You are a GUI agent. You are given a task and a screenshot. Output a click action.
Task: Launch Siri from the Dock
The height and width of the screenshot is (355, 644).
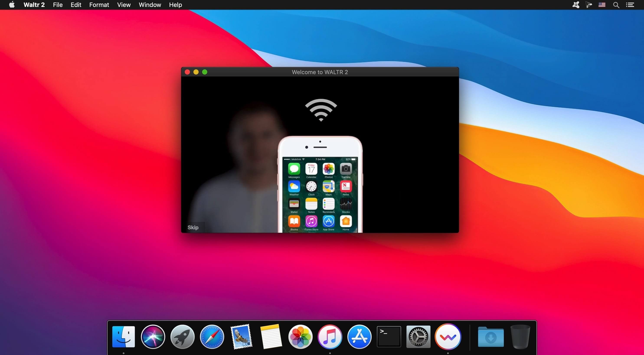point(153,337)
